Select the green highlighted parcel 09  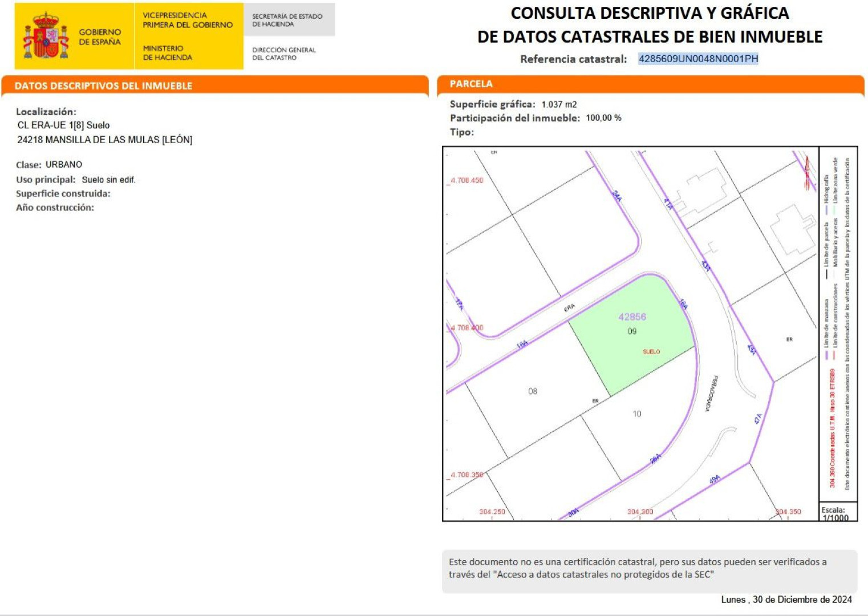(x=632, y=337)
